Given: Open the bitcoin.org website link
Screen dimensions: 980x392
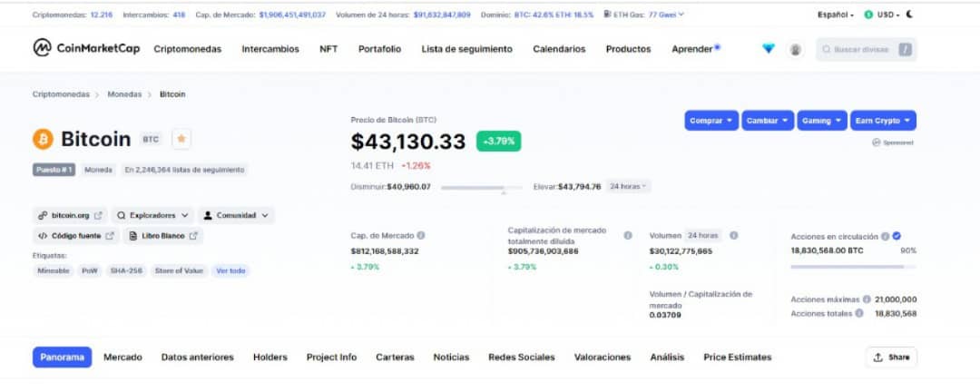Looking at the screenshot, I should point(70,215).
